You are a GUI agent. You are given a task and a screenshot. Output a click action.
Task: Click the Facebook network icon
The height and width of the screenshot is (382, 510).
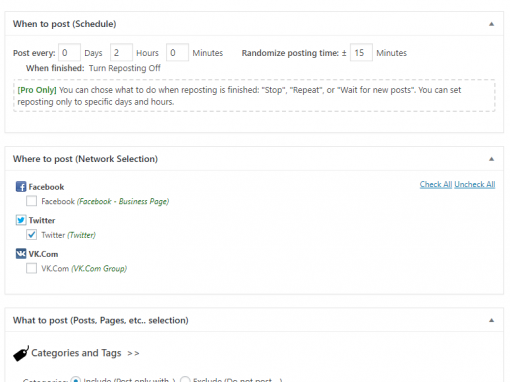[21, 187]
